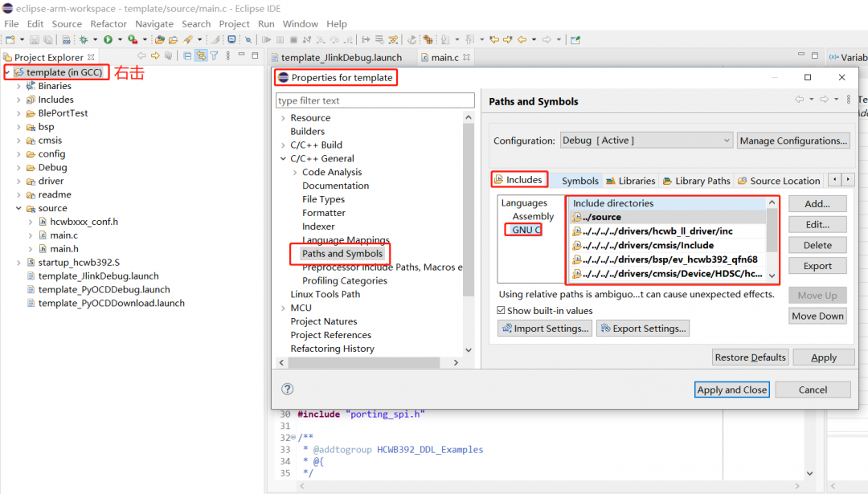Image resolution: width=868 pixels, height=494 pixels.
Task: Minimize the Project Explorer panel
Action: coord(241,55)
